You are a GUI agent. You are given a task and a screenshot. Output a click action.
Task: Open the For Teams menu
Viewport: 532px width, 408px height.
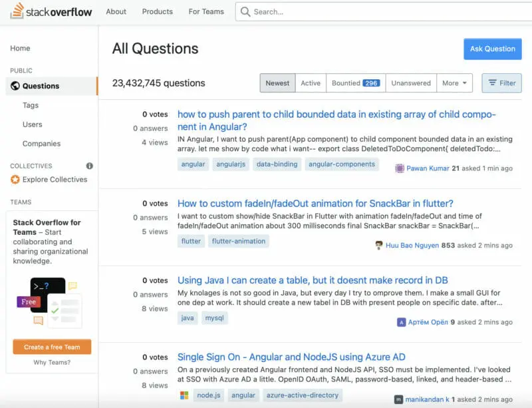click(205, 11)
